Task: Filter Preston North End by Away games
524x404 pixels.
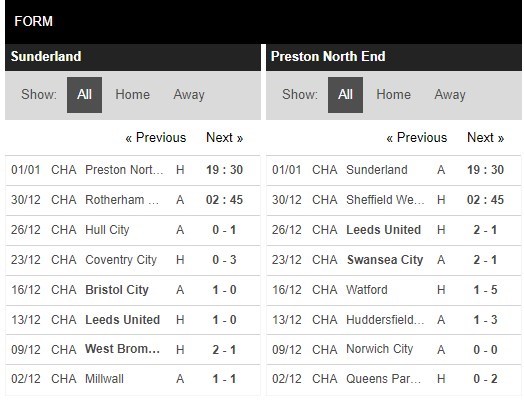Action: coord(450,95)
